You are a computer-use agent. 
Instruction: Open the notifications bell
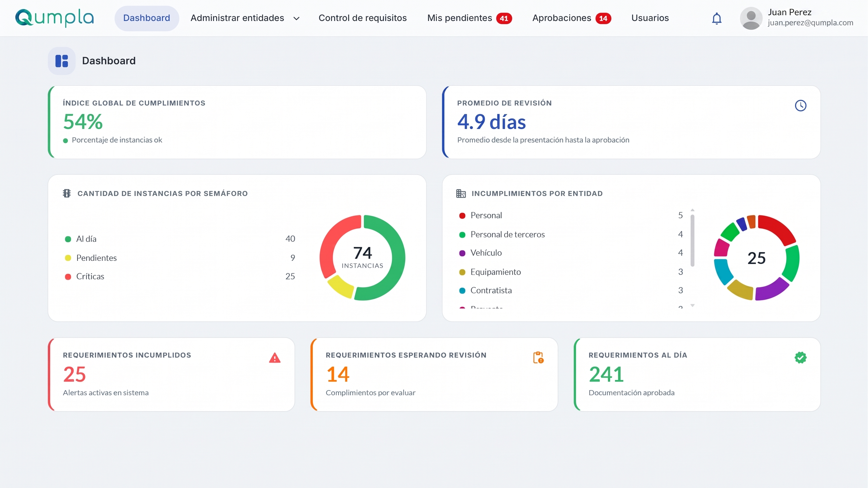click(x=716, y=18)
